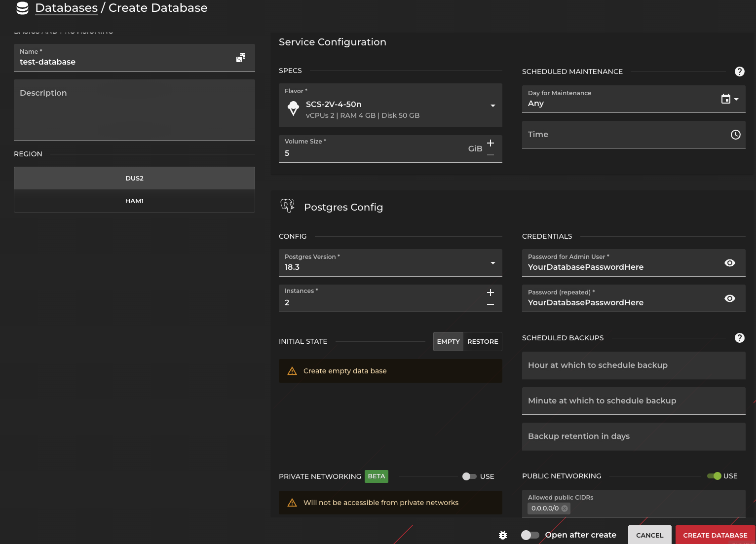Generate a random name with the dice icon
This screenshot has height=544, width=756.
coord(241,57)
